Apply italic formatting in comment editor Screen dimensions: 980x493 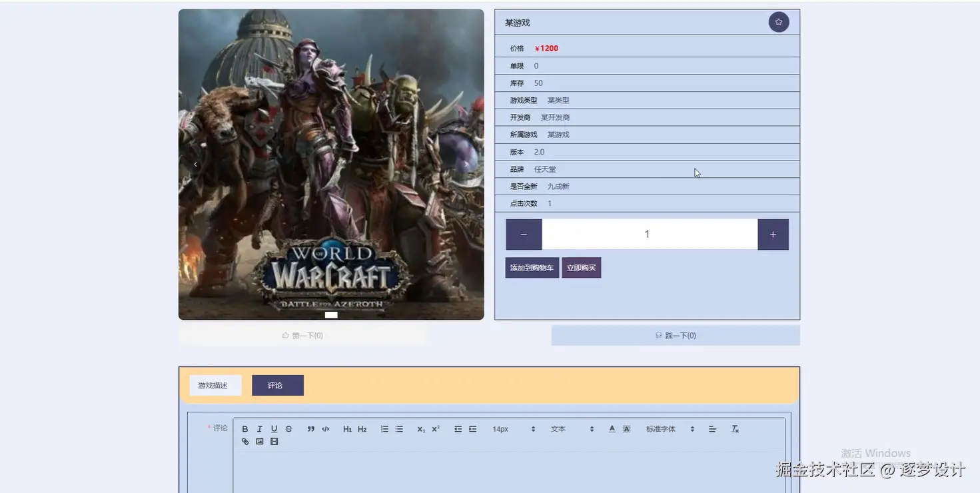(x=260, y=429)
